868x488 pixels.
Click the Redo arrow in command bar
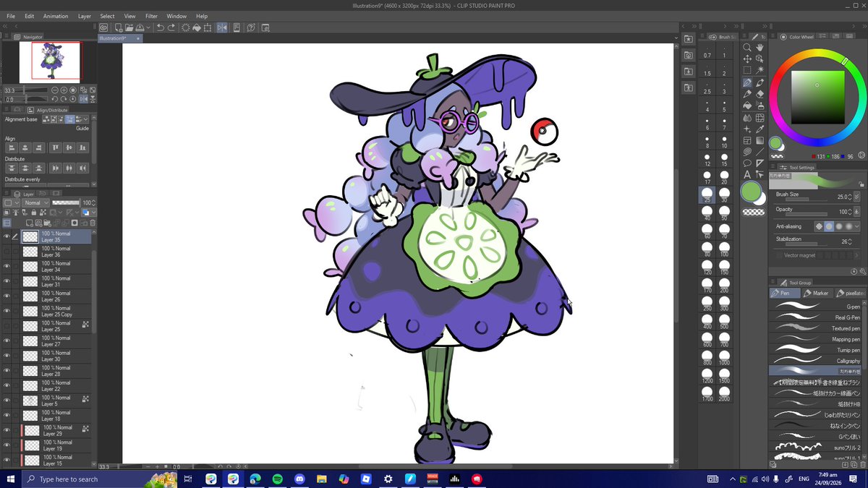pos(171,27)
